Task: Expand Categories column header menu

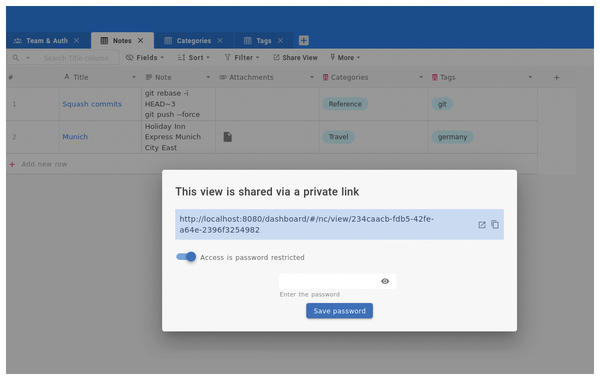Action: point(421,77)
